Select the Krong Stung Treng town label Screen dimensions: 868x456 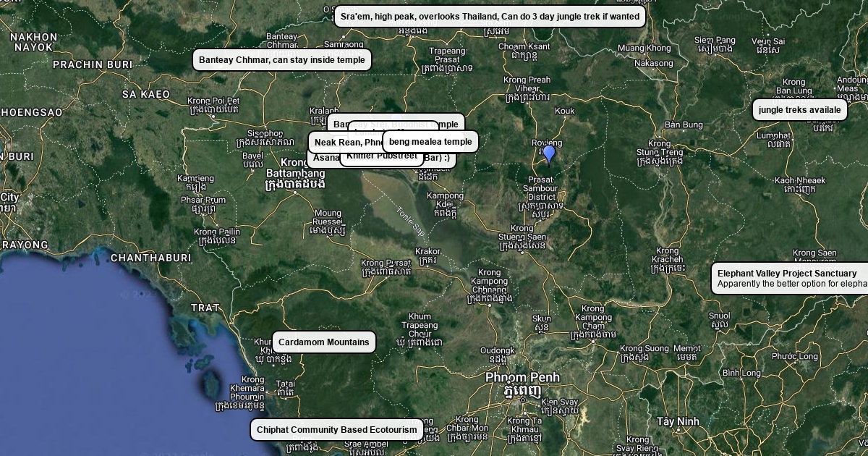659,152
